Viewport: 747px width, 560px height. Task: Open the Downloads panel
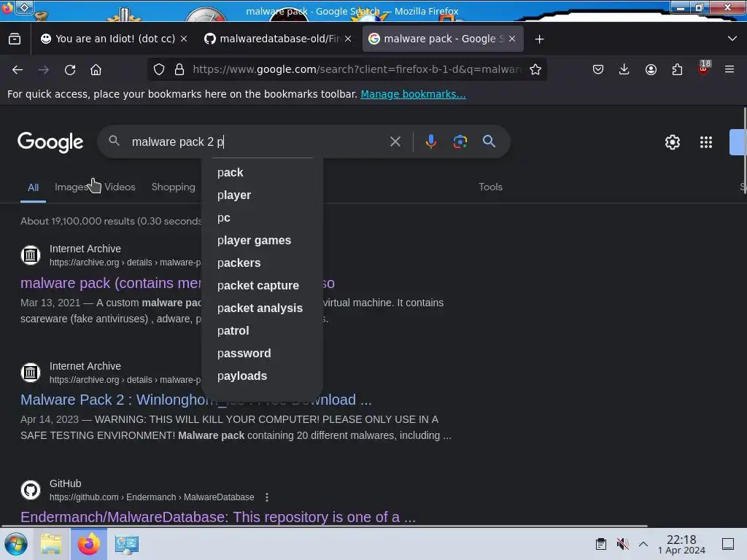[x=624, y=69]
